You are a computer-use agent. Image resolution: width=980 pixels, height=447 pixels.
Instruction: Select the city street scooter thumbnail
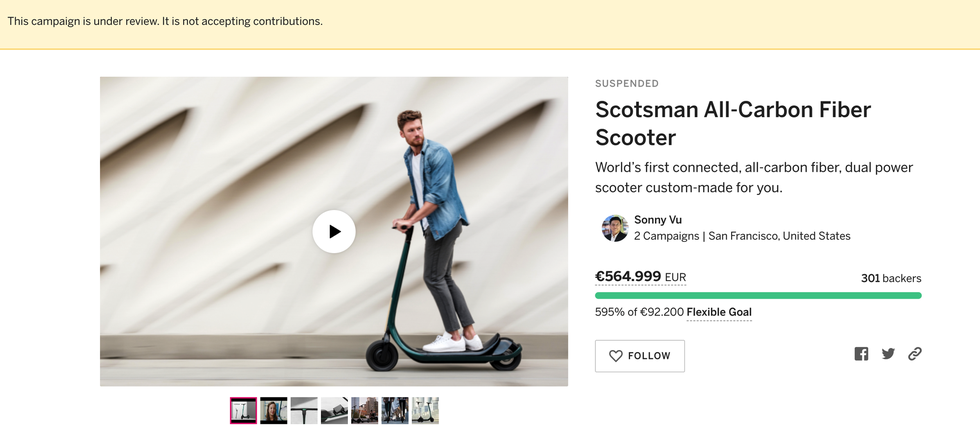[x=365, y=410]
